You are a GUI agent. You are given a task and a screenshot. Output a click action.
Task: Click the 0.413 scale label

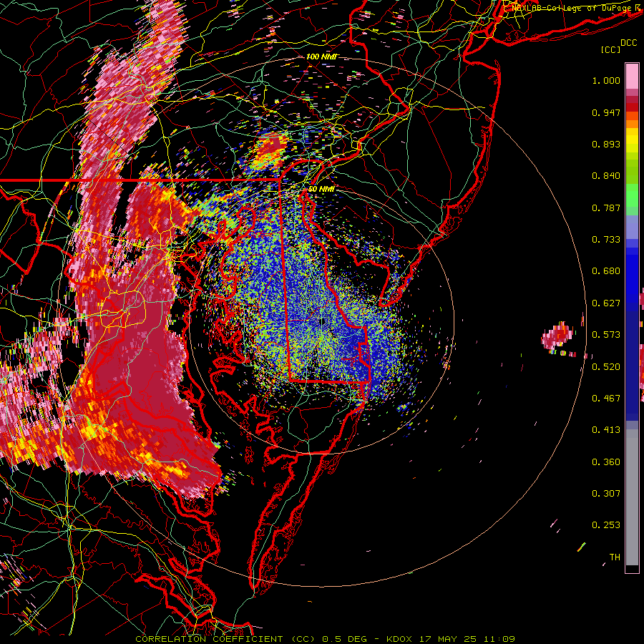coord(606,430)
